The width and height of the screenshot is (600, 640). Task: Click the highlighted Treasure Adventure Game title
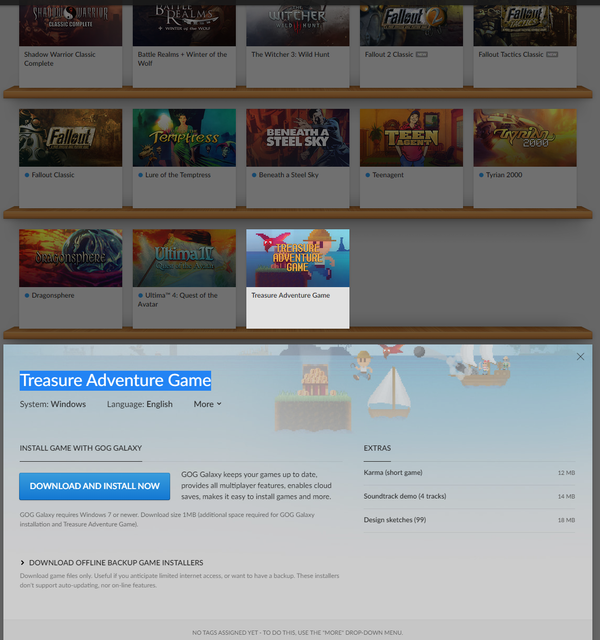point(115,380)
